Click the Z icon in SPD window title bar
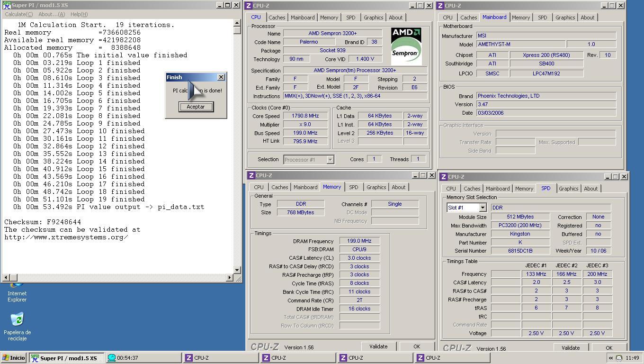The width and height of the screenshot is (644, 364). click(444, 177)
